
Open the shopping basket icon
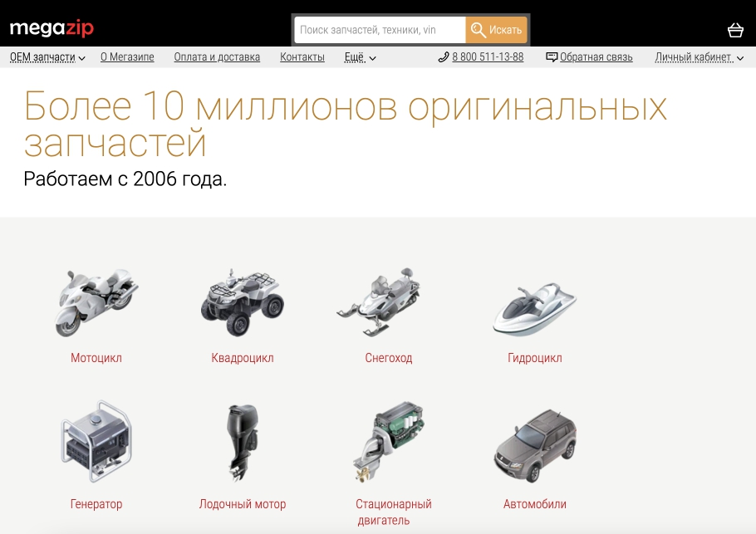click(734, 30)
